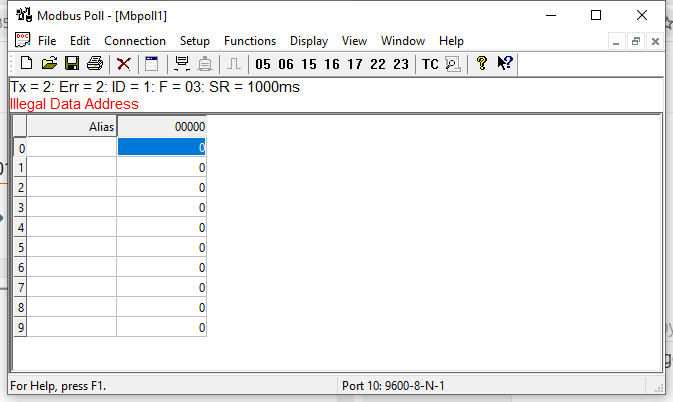Image resolution: width=673 pixels, height=402 pixels.
Task: Open the communication traffic monitor icon
Action: point(453,64)
